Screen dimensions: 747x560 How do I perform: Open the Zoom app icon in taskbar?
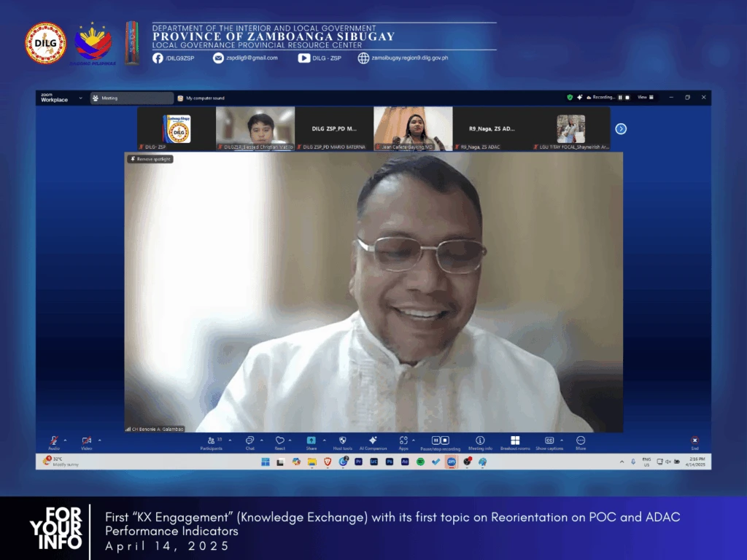451,462
